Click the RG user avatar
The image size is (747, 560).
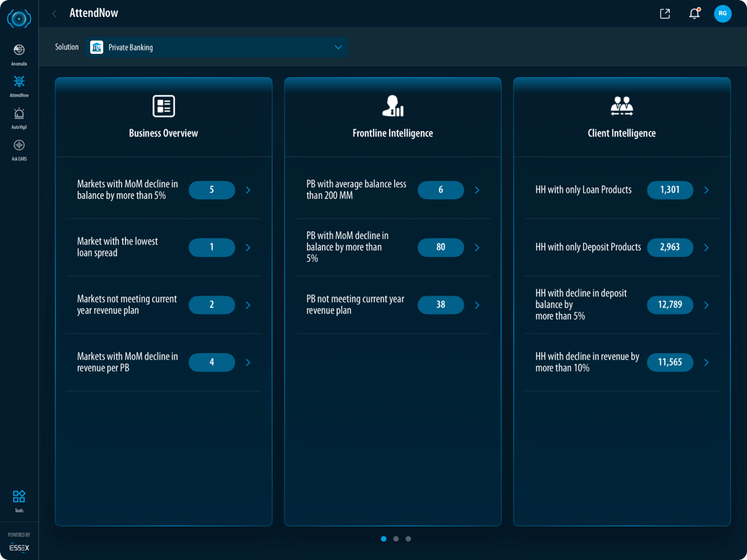click(722, 14)
